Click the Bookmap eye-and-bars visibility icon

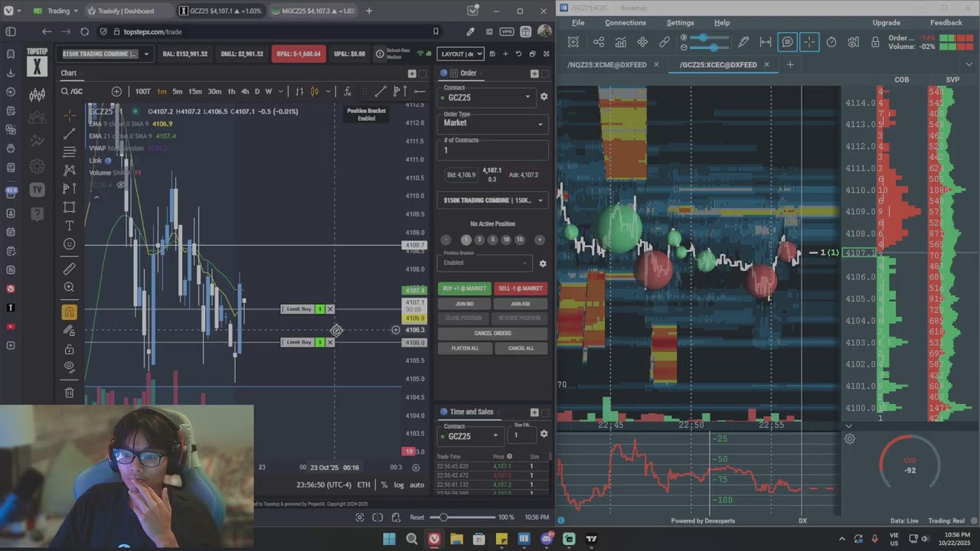pyautogui.click(x=853, y=42)
